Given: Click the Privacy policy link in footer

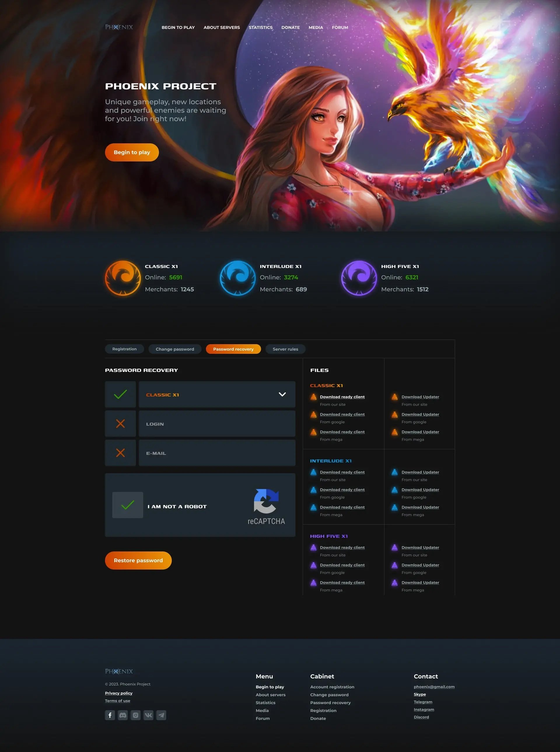Looking at the screenshot, I should click(119, 692).
